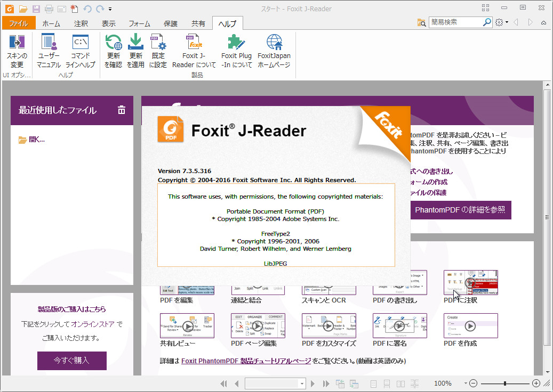Screen dimensions: 553x392
Task: Play the PDF ページ編集 tutorial video
Action: click(x=258, y=326)
